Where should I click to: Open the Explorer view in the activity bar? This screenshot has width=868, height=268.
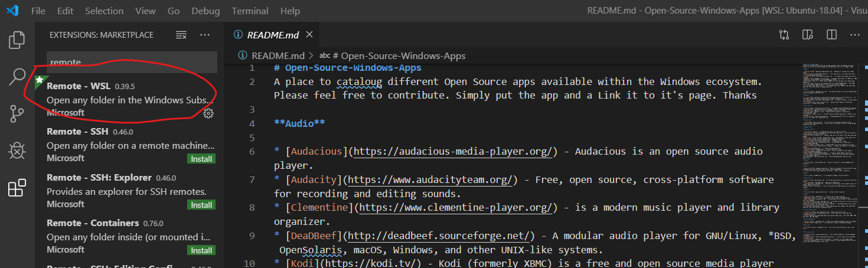tap(17, 40)
